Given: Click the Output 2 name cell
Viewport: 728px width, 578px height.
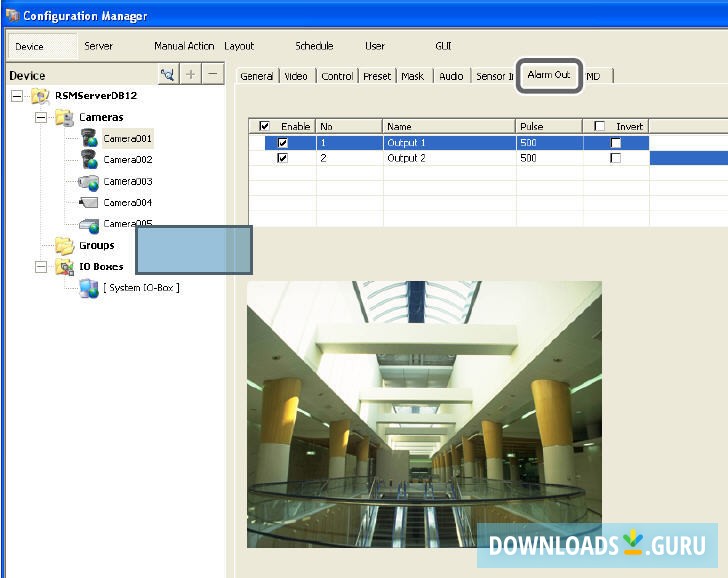Looking at the screenshot, I should point(449,158).
